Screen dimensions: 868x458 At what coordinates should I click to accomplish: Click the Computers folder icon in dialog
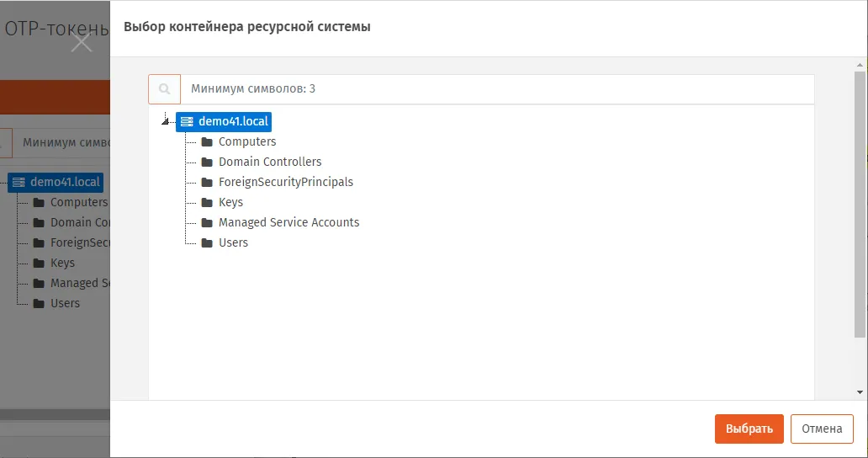(x=207, y=142)
